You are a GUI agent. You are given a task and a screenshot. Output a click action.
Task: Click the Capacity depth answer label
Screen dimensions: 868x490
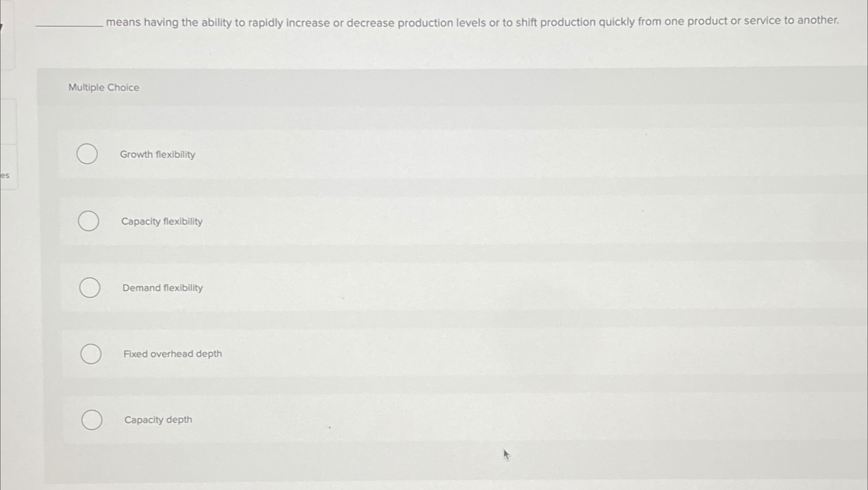[158, 419]
